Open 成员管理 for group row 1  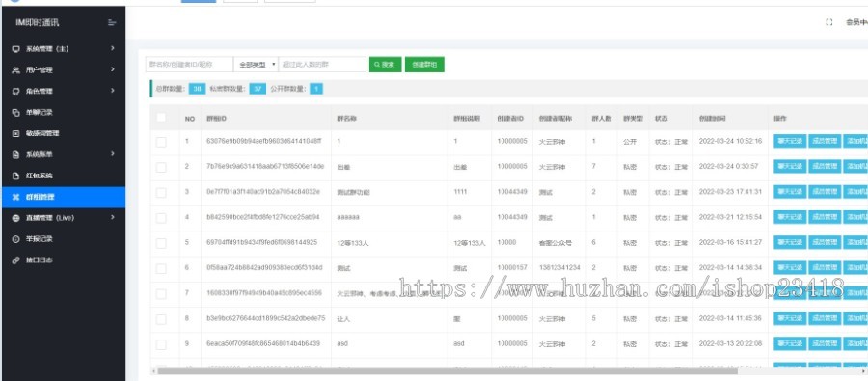(x=825, y=141)
